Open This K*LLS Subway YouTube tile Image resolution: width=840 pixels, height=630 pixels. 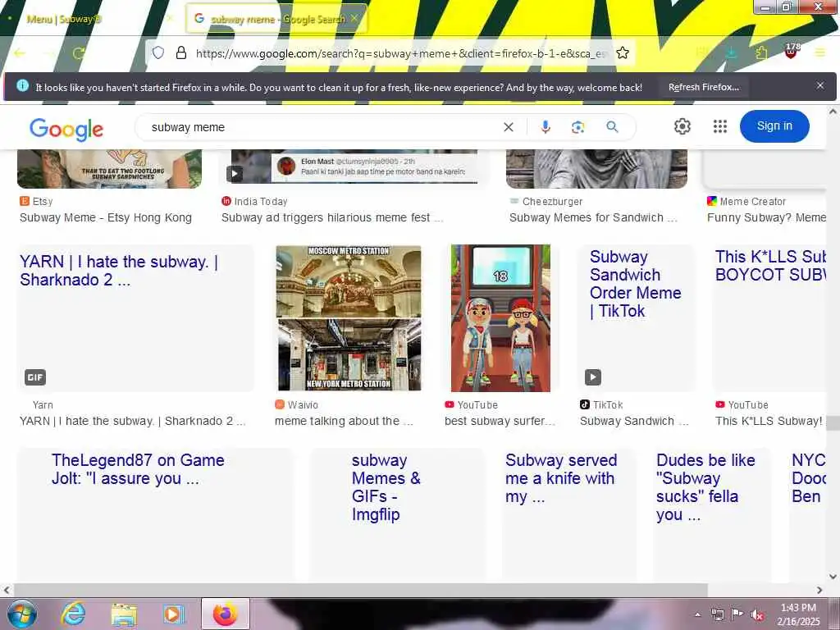[769, 318]
